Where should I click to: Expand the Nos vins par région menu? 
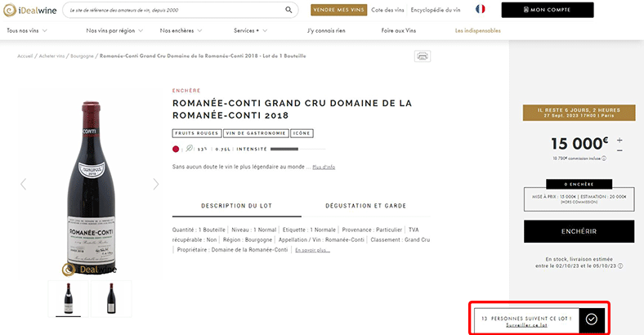[x=114, y=30]
